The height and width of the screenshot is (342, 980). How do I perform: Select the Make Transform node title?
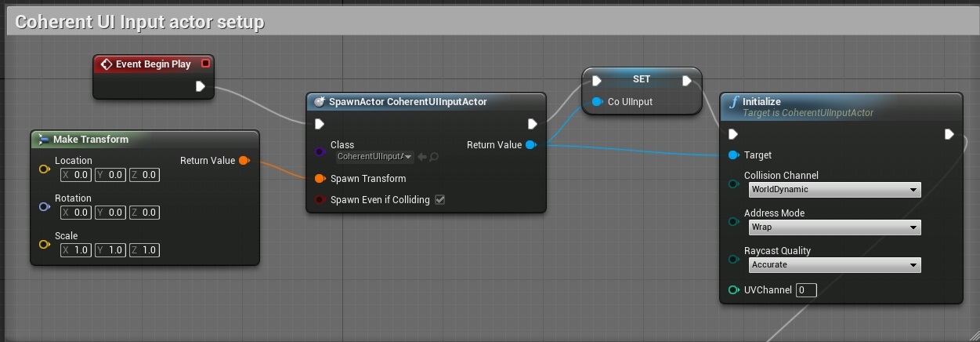pyautogui.click(x=91, y=140)
